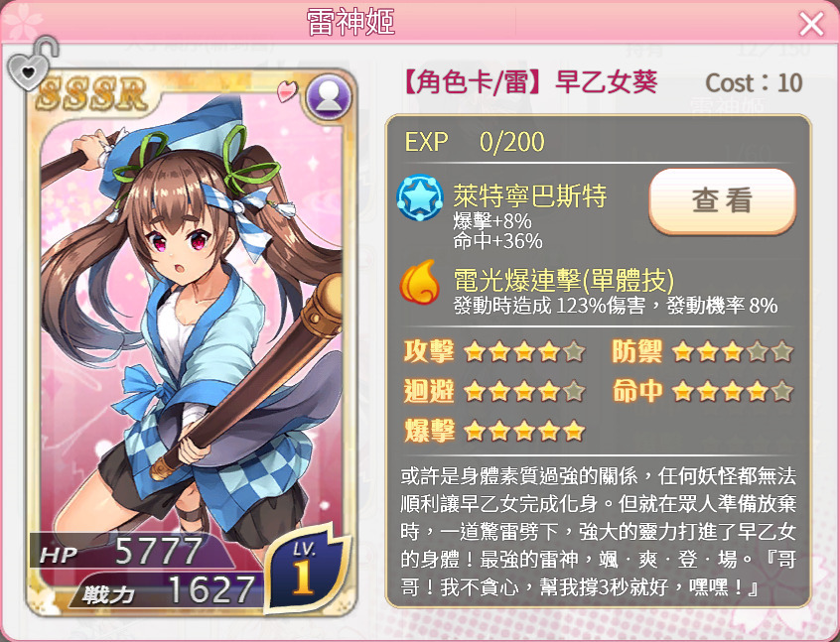Click the SSSR rarity badge
The image size is (840, 642).
[x=91, y=95]
